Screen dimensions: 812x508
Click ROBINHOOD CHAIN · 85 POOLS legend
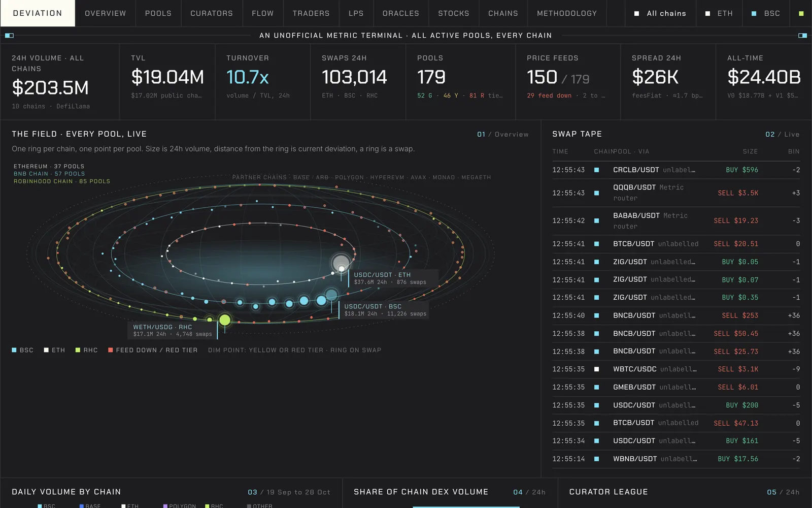[x=62, y=181]
